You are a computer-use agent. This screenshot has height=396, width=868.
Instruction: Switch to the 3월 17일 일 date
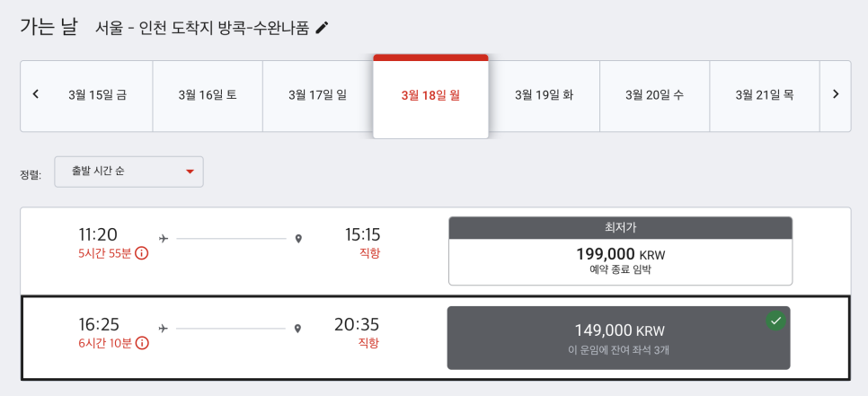pyautogui.click(x=318, y=95)
